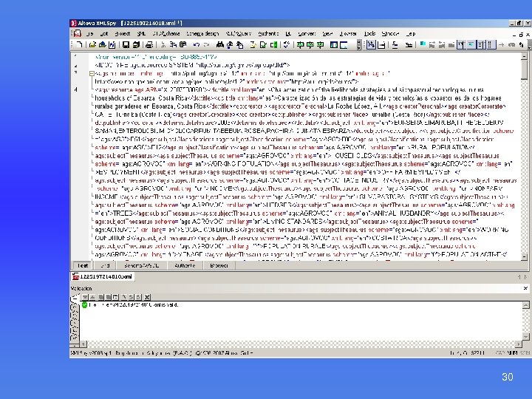
Task: Click the Check well-formedness icon
Action: 253,44
